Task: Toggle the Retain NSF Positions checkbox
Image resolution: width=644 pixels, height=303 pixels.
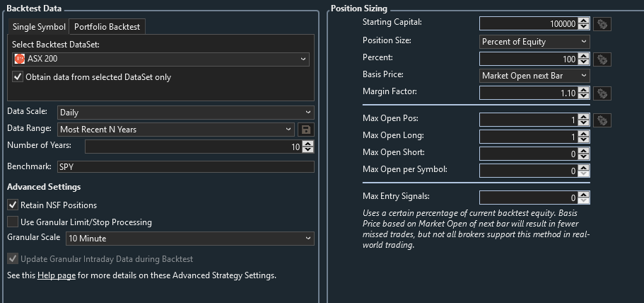Action: tap(13, 205)
